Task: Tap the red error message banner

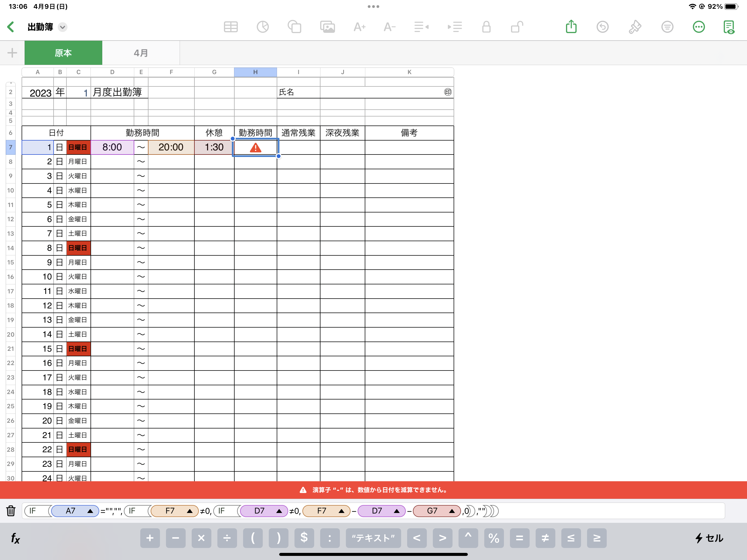Action: 373,490
